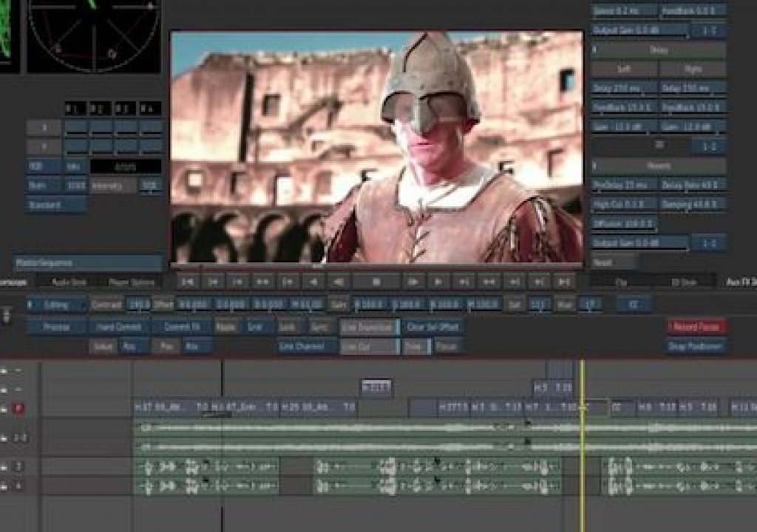
Task: Click the MasterSequence name field
Action: tap(88, 263)
